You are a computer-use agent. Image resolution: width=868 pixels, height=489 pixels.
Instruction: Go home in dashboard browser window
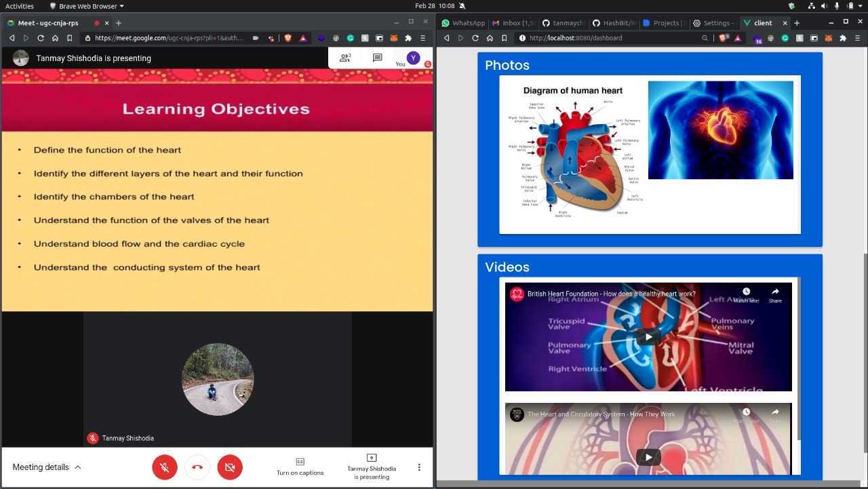click(490, 38)
